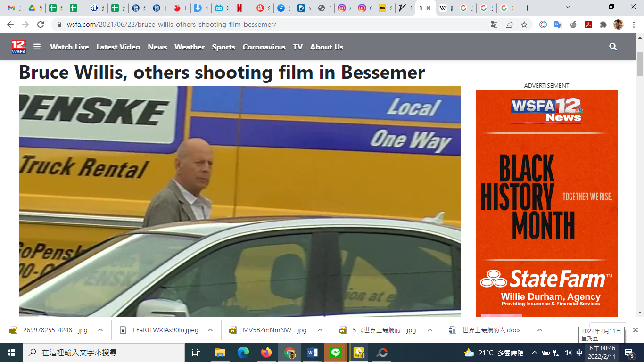644x362 pixels.
Task: Switch to the Gmail tab
Action: click(13, 8)
